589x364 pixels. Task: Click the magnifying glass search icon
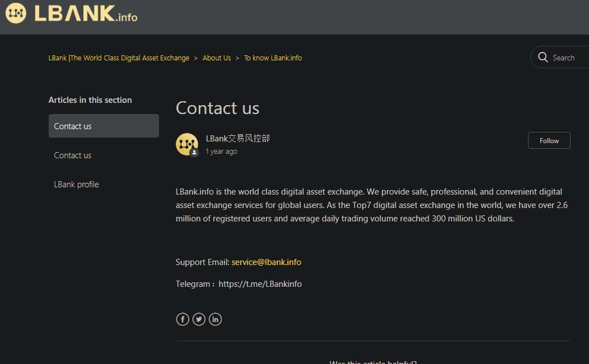click(x=543, y=57)
